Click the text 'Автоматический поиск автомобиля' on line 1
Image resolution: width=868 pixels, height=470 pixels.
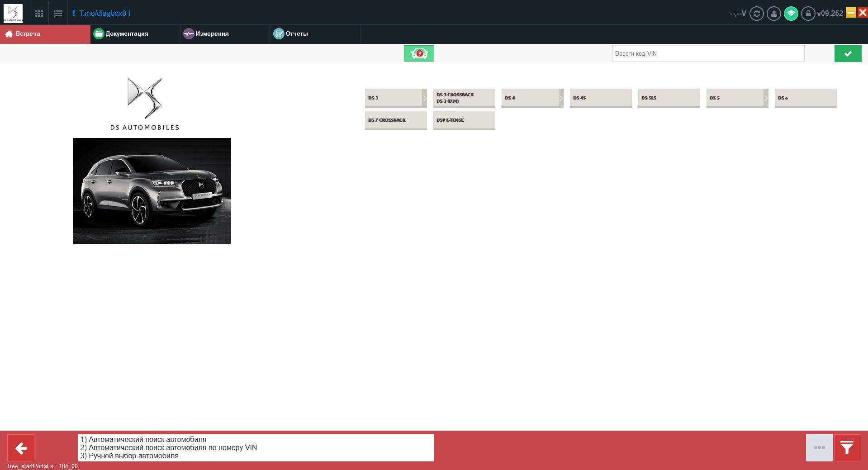(147, 439)
